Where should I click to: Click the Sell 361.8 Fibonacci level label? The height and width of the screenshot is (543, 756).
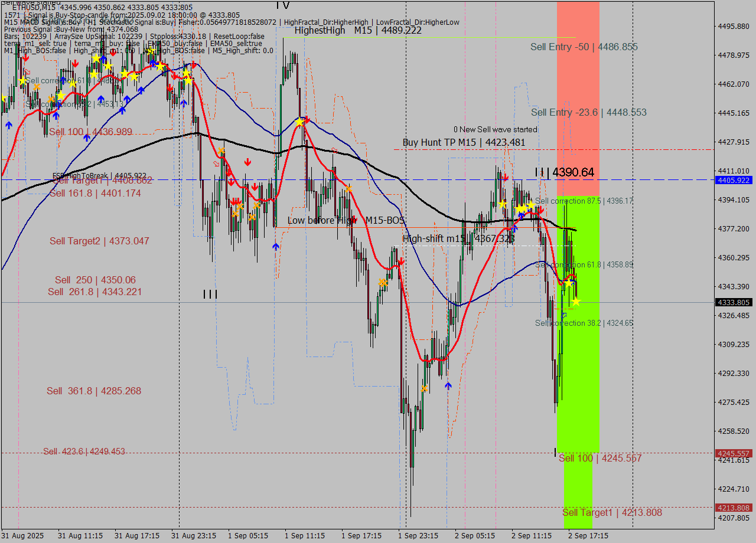click(94, 391)
